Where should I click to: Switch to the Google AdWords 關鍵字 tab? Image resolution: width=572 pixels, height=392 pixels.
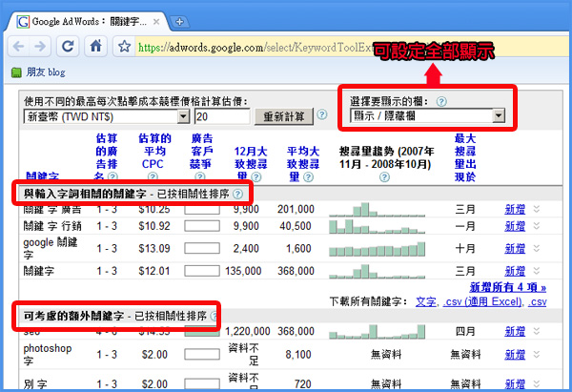(88, 22)
